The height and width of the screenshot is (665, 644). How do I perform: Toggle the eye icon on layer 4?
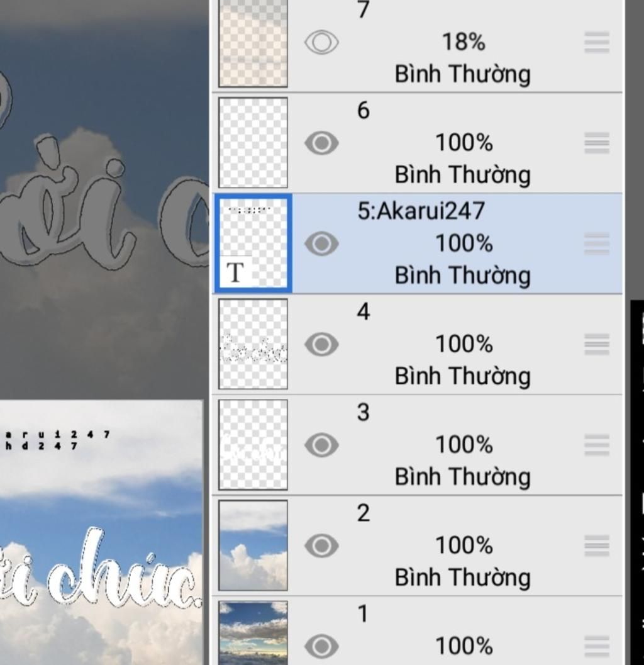[321, 344]
